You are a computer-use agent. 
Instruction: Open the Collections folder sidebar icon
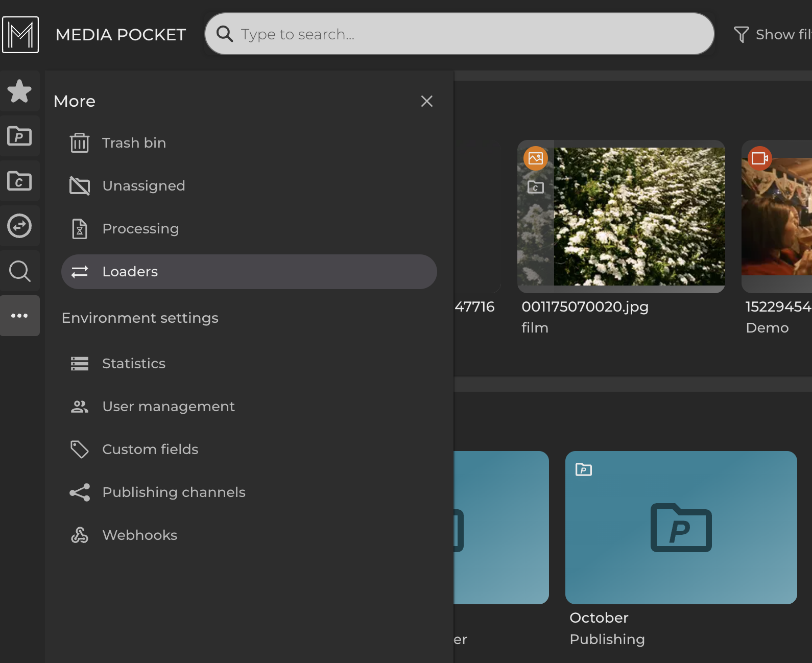coord(19,181)
